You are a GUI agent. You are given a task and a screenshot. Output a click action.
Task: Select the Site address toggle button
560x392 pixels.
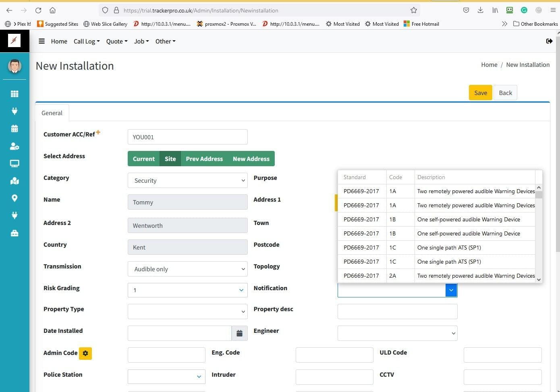(x=170, y=159)
